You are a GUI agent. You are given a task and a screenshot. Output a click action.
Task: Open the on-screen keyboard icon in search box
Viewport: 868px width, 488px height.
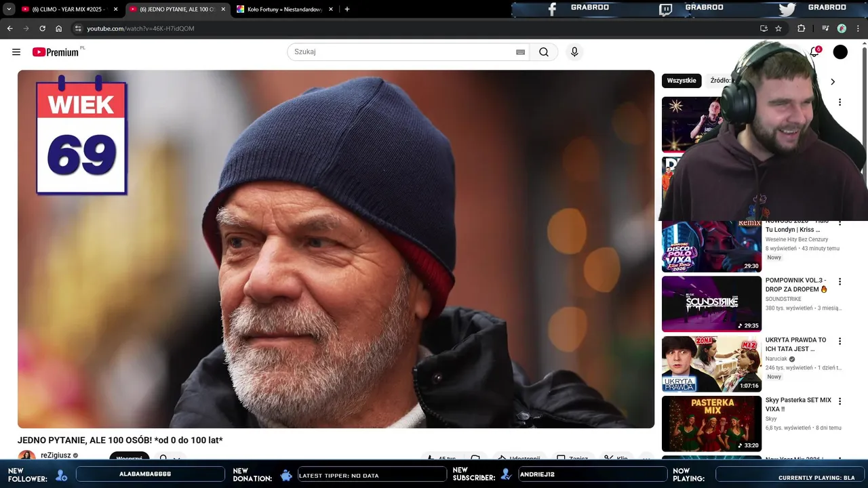coord(520,52)
